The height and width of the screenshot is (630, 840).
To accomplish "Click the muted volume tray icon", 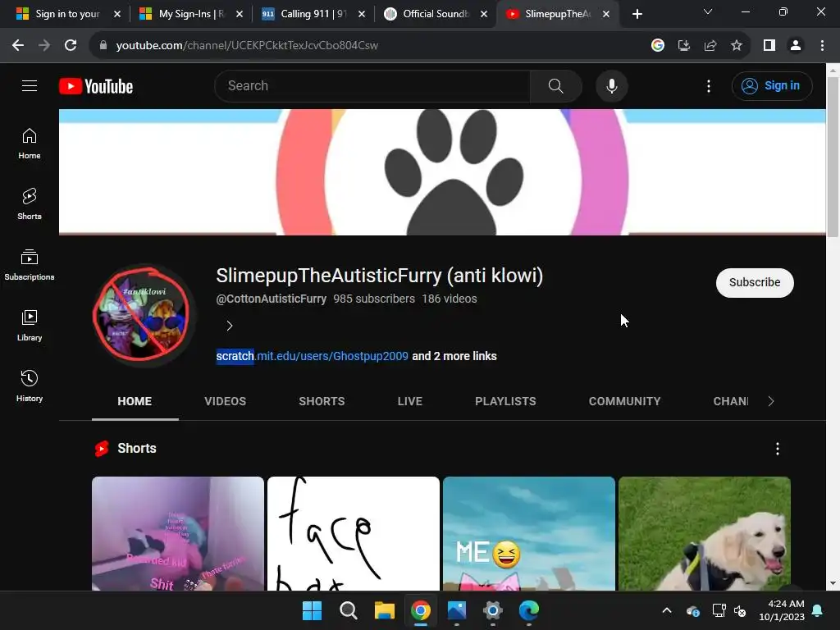I will [740, 610].
